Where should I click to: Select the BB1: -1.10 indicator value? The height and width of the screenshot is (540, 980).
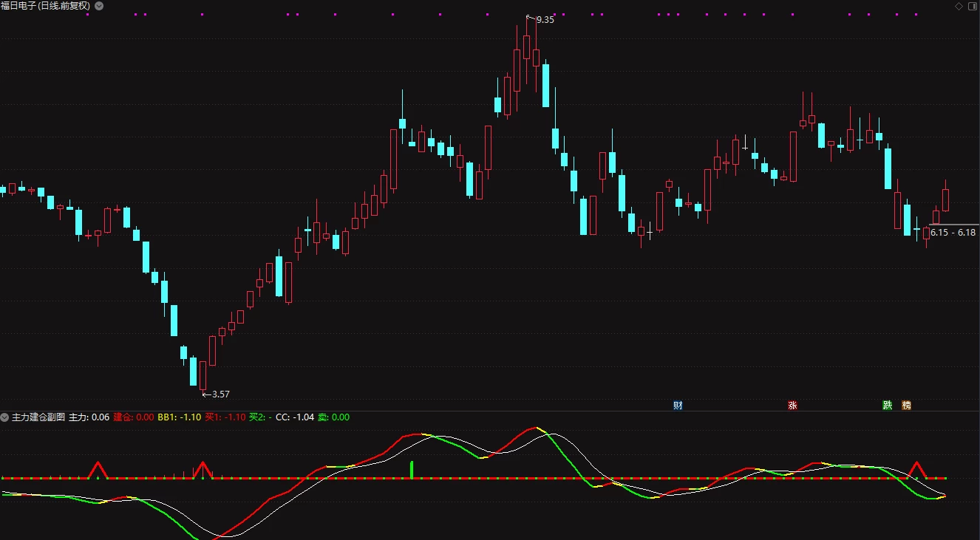(x=180, y=417)
